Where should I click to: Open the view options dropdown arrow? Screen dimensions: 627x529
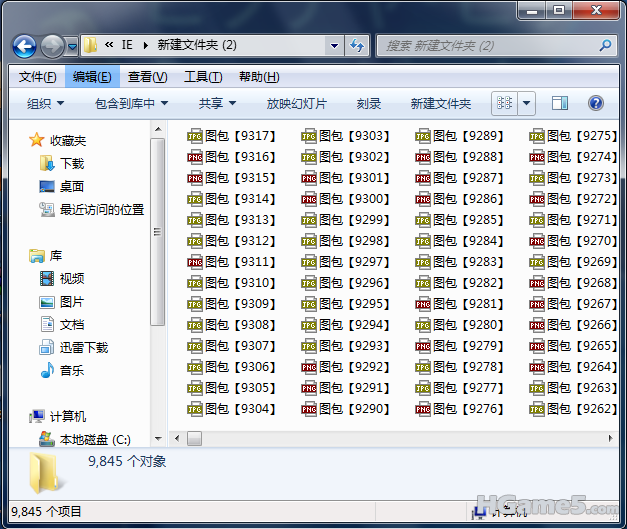pyautogui.click(x=527, y=103)
